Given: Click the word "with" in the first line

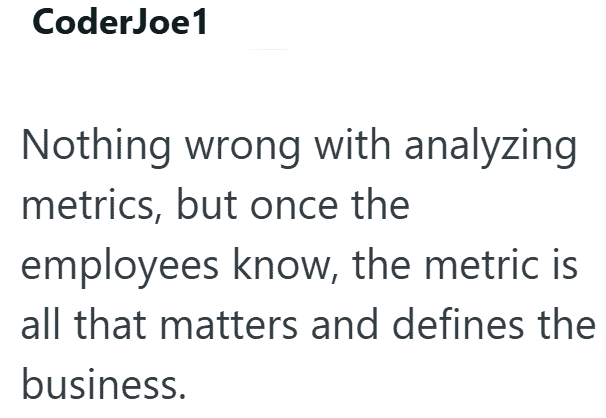Looking at the screenshot, I should pos(352,144).
